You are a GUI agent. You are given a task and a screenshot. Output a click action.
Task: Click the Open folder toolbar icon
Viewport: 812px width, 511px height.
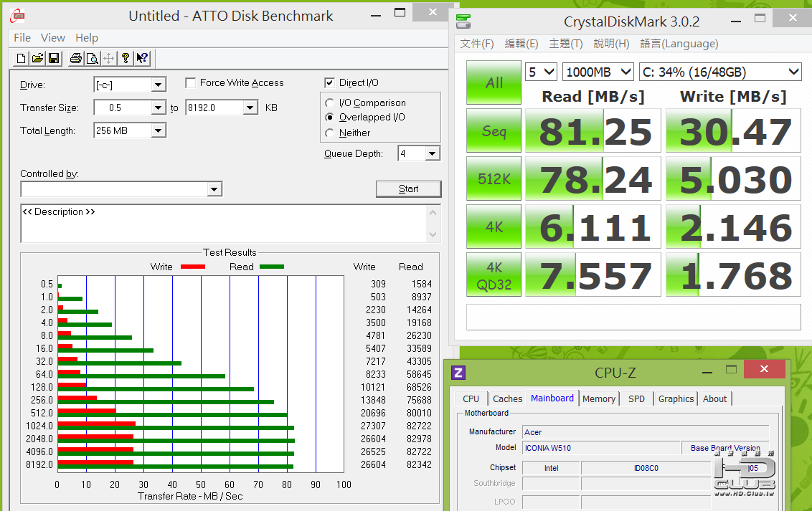tap(37, 58)
